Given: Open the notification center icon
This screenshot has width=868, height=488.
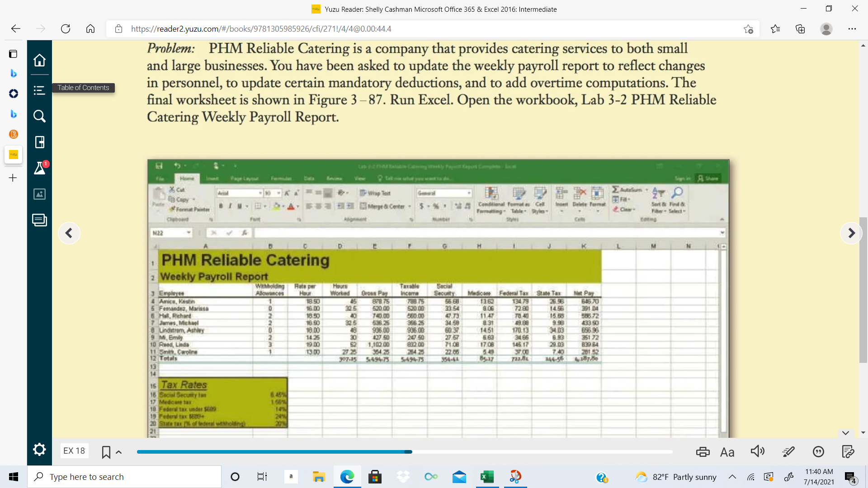Looking at the screenshot, I should tap(850, 477).
